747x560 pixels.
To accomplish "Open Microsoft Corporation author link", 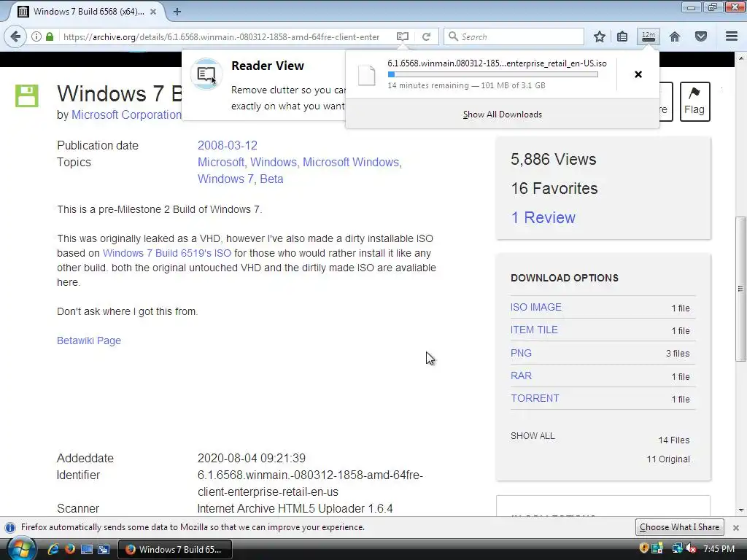I will [x=126, y=114].
